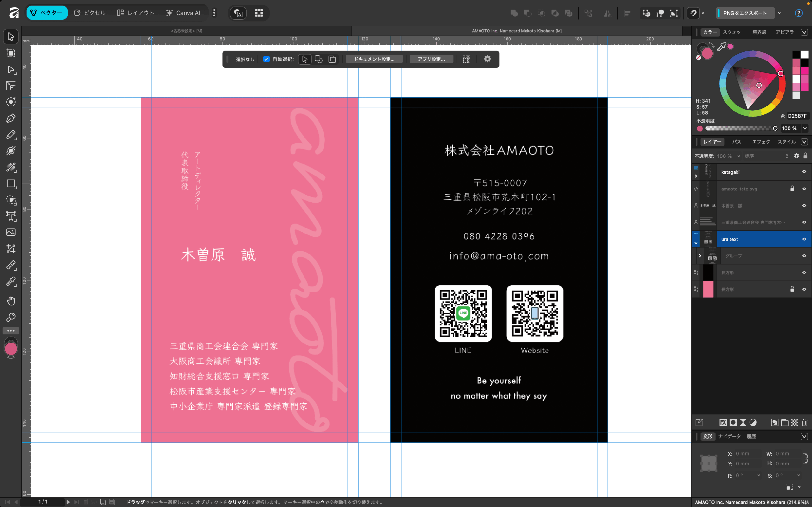Viewport: 812px width, 507px height.
Task: Choose the Rectangle shape tool
Action: (x=11, y=184)
